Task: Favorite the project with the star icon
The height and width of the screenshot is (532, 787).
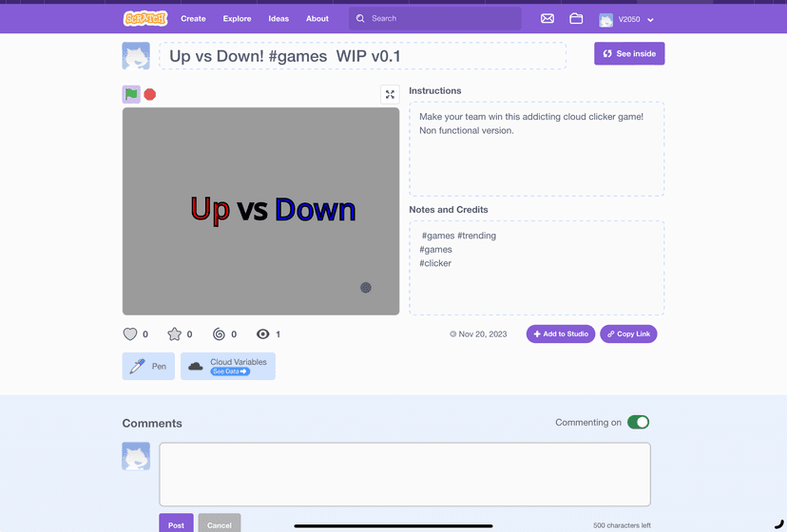Action: tap(174, 334)
